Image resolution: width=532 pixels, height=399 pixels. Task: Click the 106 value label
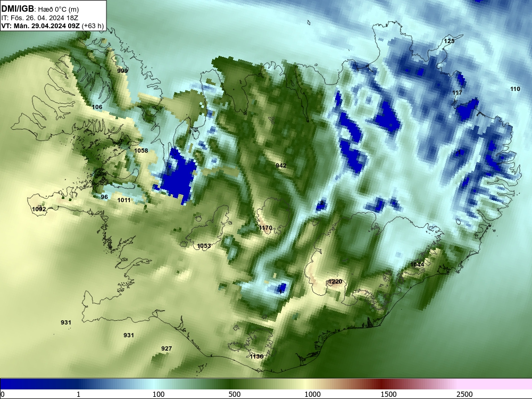97,107
